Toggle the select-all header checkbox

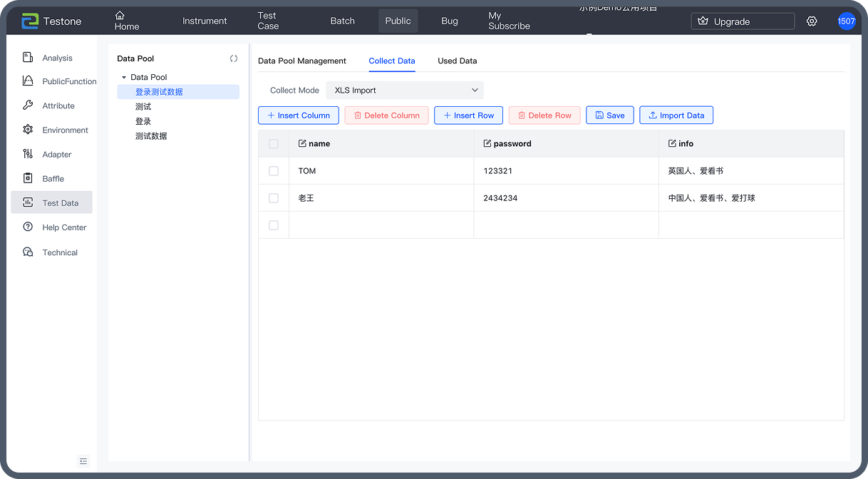click(x=274, y=144)
